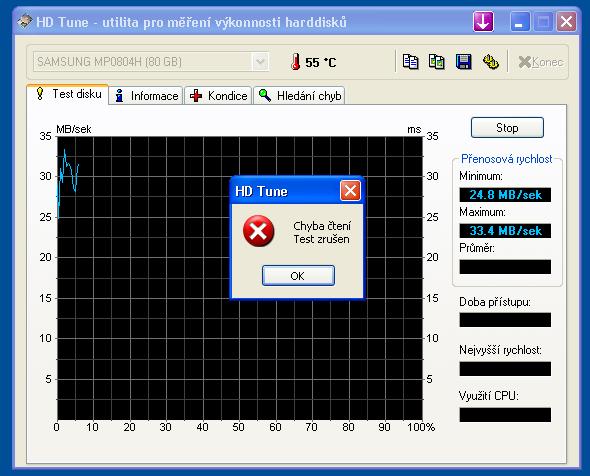
Task: Click the red error X icon in dialog
Action: pos(259,231)
